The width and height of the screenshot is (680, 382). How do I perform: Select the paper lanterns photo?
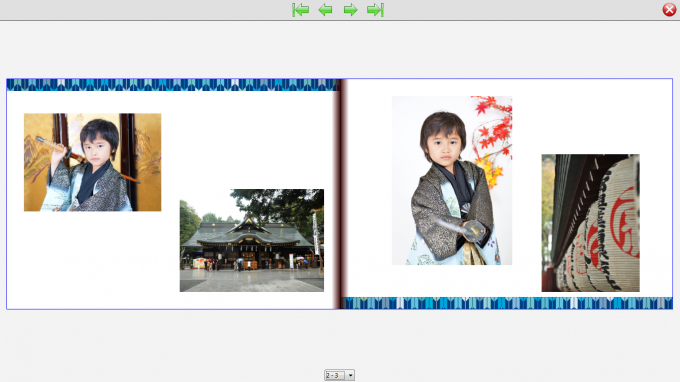coord(590,223)
